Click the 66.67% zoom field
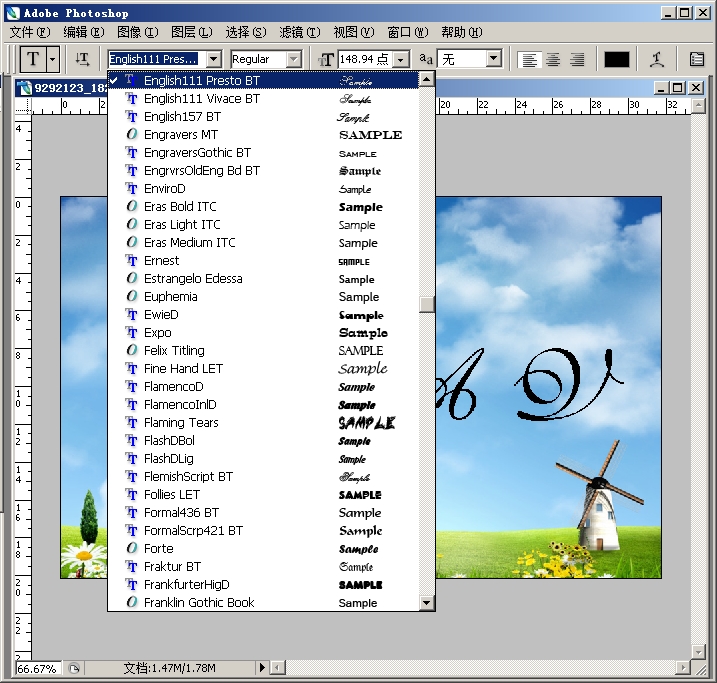This screenshot has width=717, height=683. (x=38, y=668)
